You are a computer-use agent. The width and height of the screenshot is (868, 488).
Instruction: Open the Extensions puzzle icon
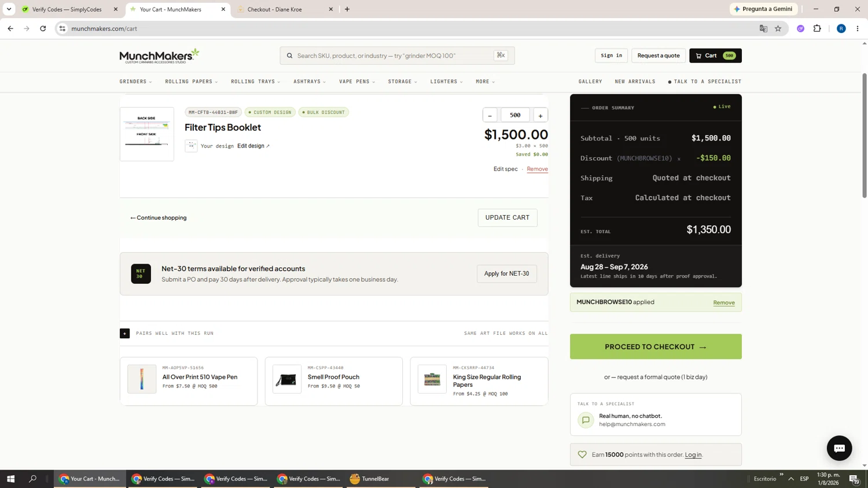(817, 28)
